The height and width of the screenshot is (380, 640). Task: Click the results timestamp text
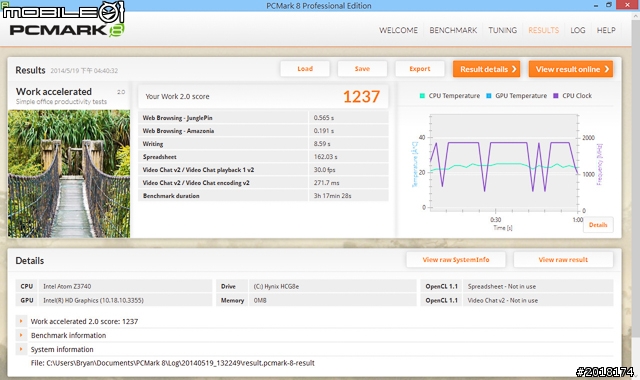coord(84,71)
